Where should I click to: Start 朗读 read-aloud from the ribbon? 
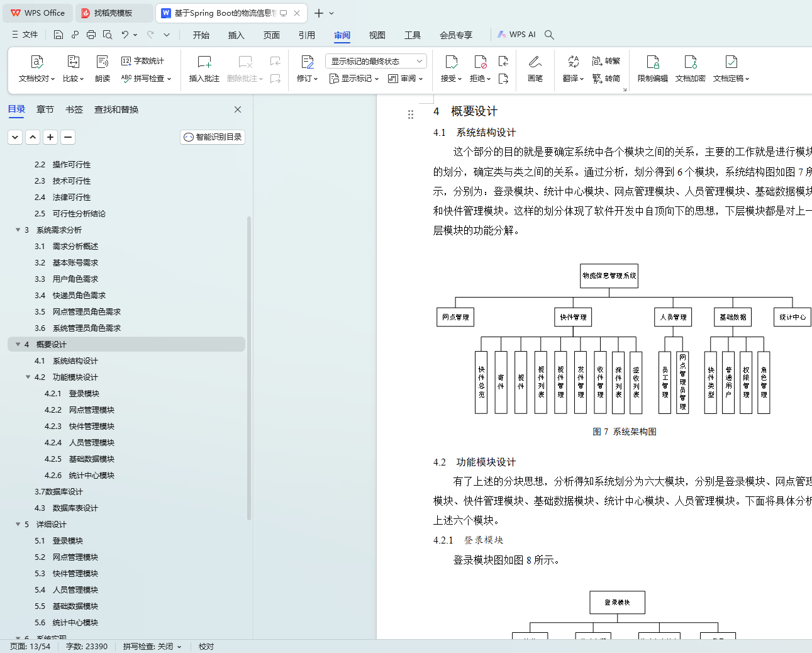[x=103, y=68]
